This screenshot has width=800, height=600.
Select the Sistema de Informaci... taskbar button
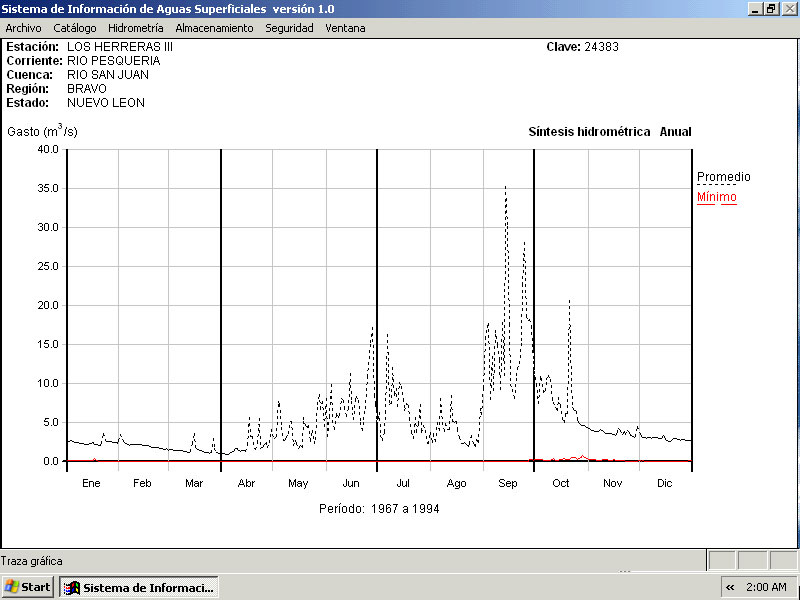pos(139,587)
